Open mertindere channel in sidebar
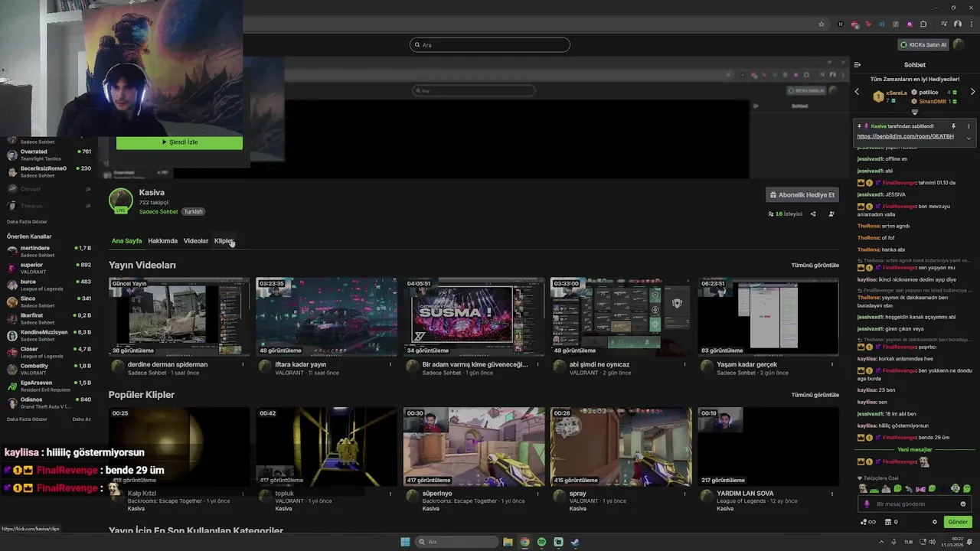 [47, 251]
